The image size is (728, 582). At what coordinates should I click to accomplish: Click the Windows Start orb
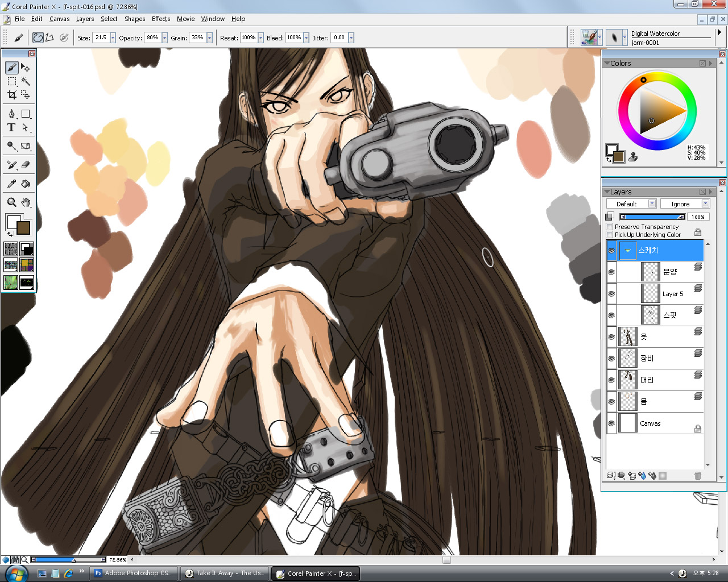(x=16, y=573)
